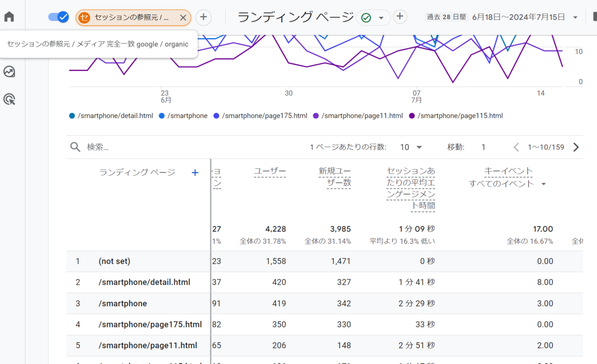Click new users value 330

pyautogui.click(x=344, y=324)
